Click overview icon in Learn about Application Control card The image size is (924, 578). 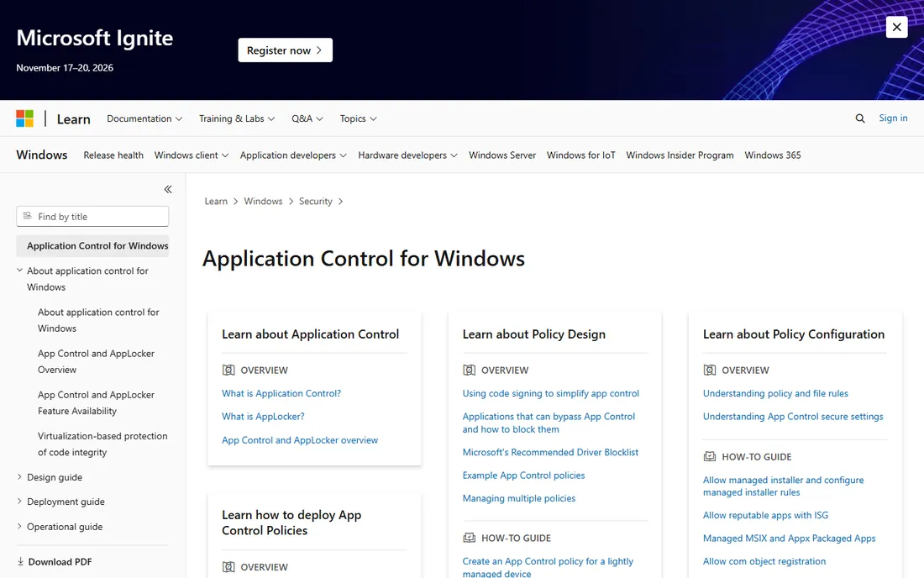[x=228, y=370]
